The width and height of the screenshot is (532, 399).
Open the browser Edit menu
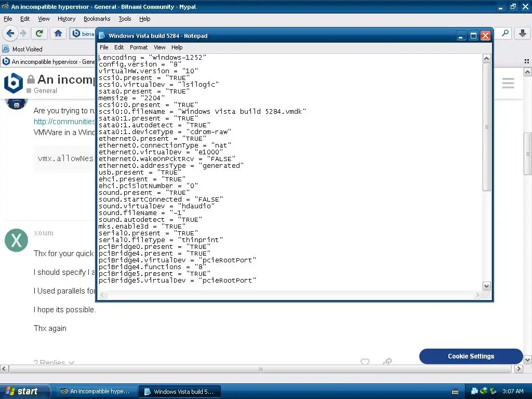tap(25, 19)
